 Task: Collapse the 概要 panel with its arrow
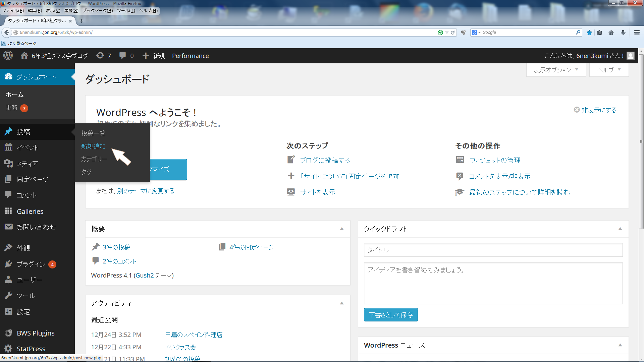(x=342, y=229)
